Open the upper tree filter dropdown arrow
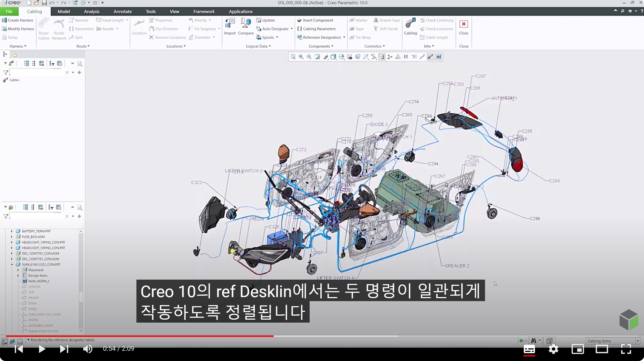Image resolution: width=644 pixels, height=361 pixels. coord(73,72)
